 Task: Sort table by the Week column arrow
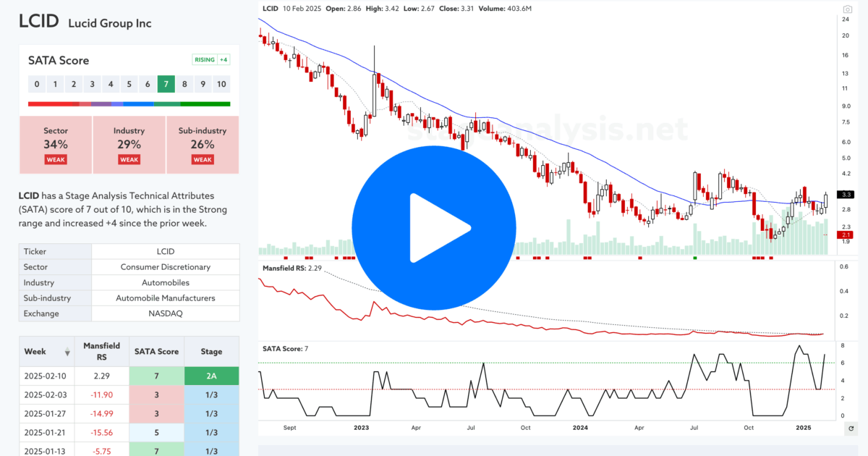[68, 352]
